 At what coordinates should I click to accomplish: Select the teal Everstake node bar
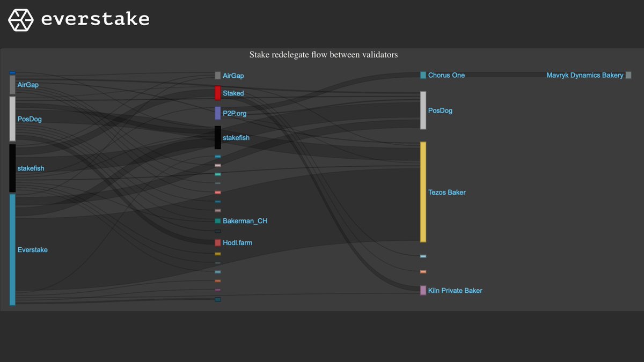click(12, 250)
